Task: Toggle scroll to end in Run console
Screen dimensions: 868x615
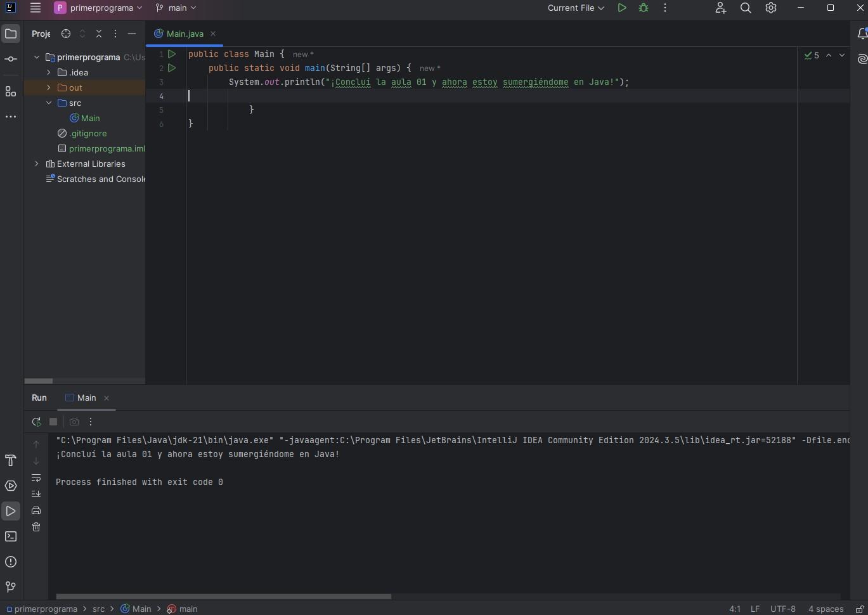Action: (36, 494)
